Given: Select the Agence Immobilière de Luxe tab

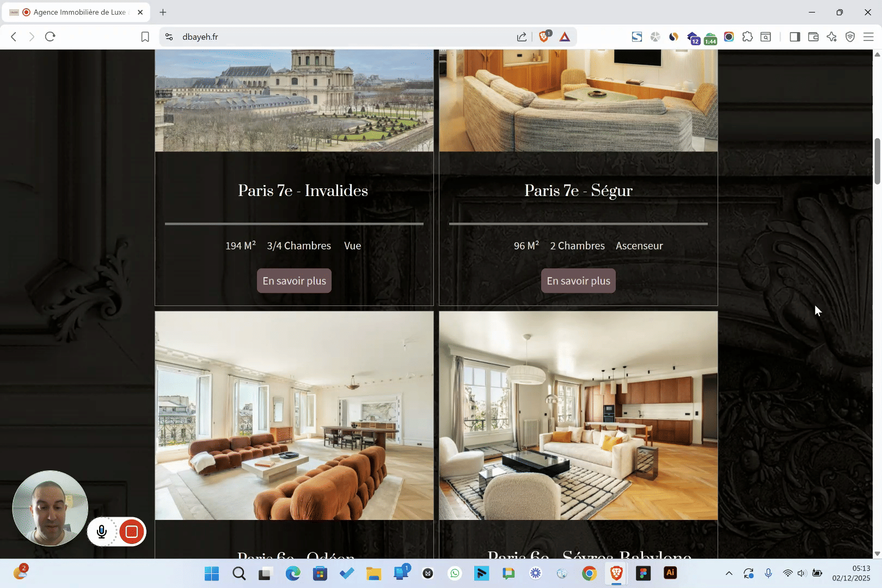Looking at the screenshot, I should click(x=76, y=12).
